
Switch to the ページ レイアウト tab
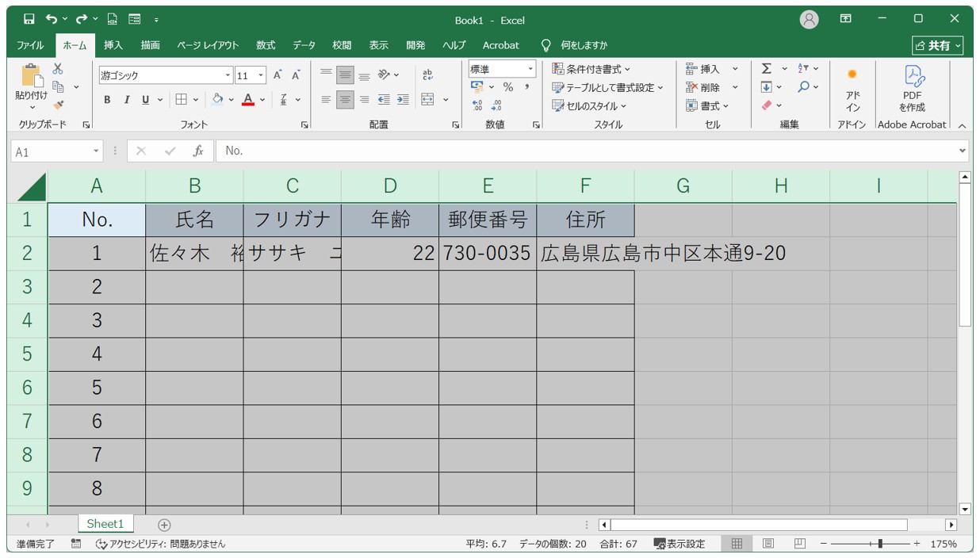point(208,45)
